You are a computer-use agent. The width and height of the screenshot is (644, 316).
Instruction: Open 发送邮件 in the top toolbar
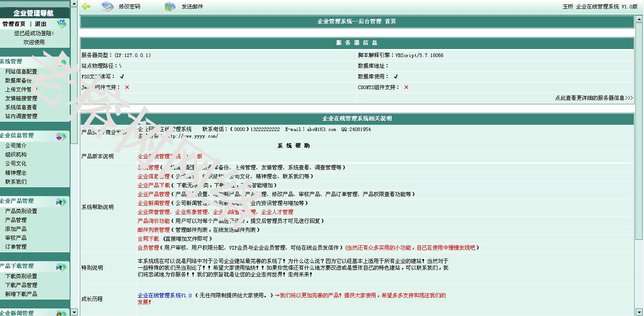pyautogui.click(x=192, y=7)
